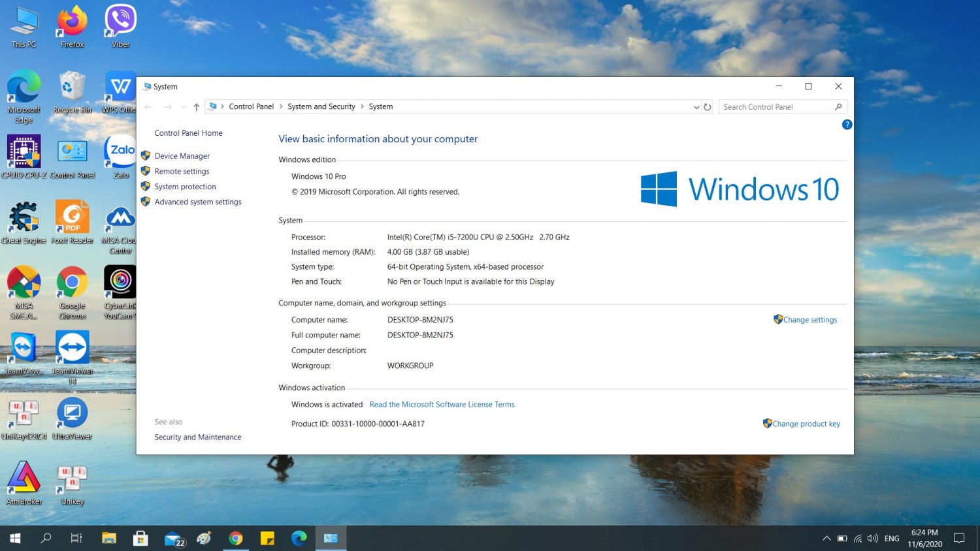The image size is (980, 551).
Task: Open Advanced system settings
Action: pos(197,202)
